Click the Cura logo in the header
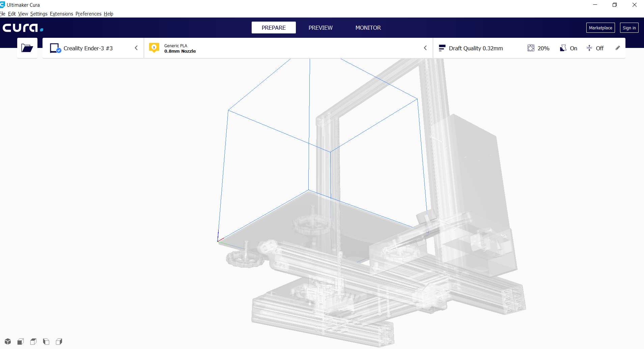This screenshot has width=644, height=349. tap(23, 28)
